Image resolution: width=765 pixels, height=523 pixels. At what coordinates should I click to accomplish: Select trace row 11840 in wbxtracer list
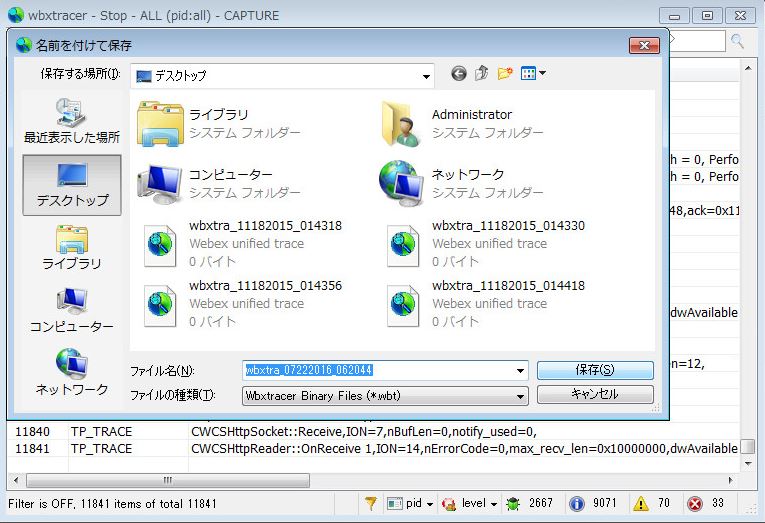pos(373,432)
